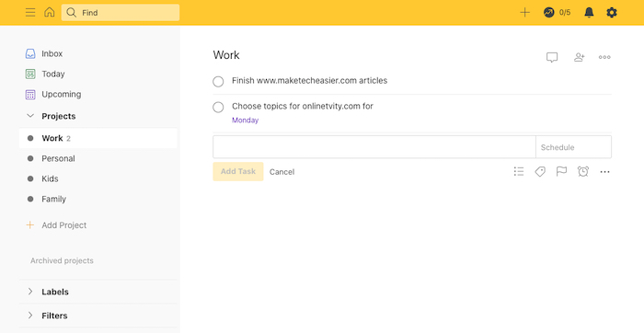This screenshot has width=644, height=333.
Task: Expand the Labels section chevron
Action: click(x=30, y=292)
